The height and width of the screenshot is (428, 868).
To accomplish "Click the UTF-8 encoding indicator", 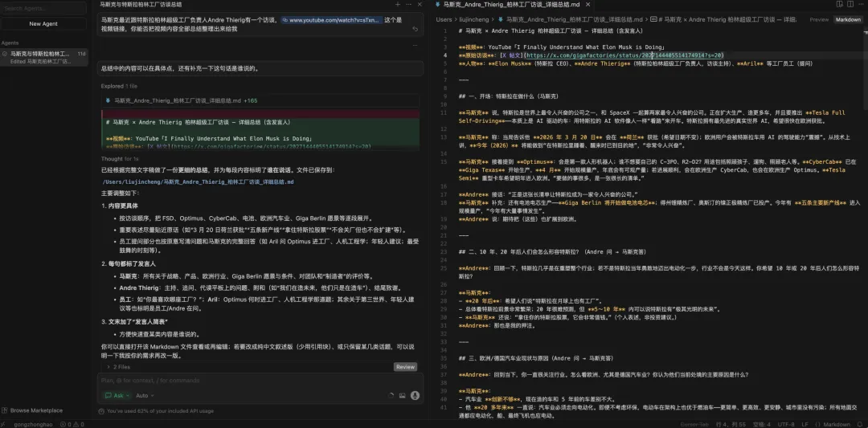I will pos(788,424).
